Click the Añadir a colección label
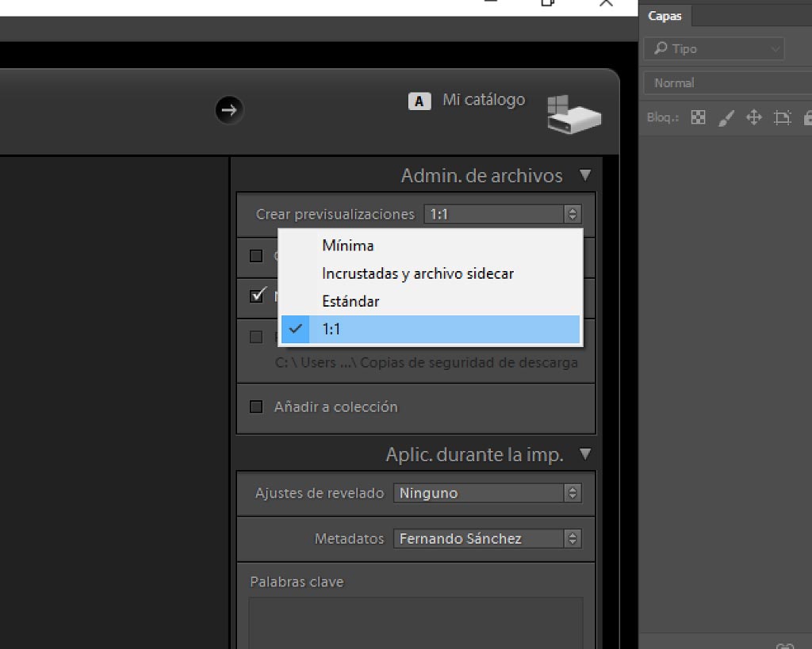The height and width of the screenshot is (649, 812). 336,407
